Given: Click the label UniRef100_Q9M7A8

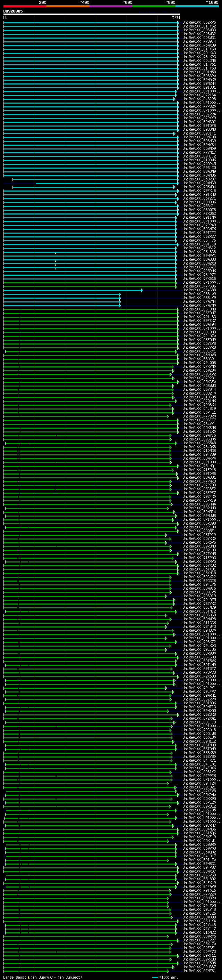Looking at the screenshot, I should pyautogui.click(x=199, y=137).
